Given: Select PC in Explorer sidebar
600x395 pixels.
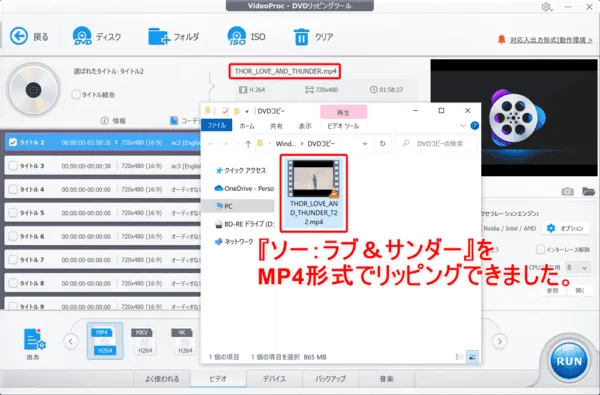Looking at the screenshot, I should 238,206.
